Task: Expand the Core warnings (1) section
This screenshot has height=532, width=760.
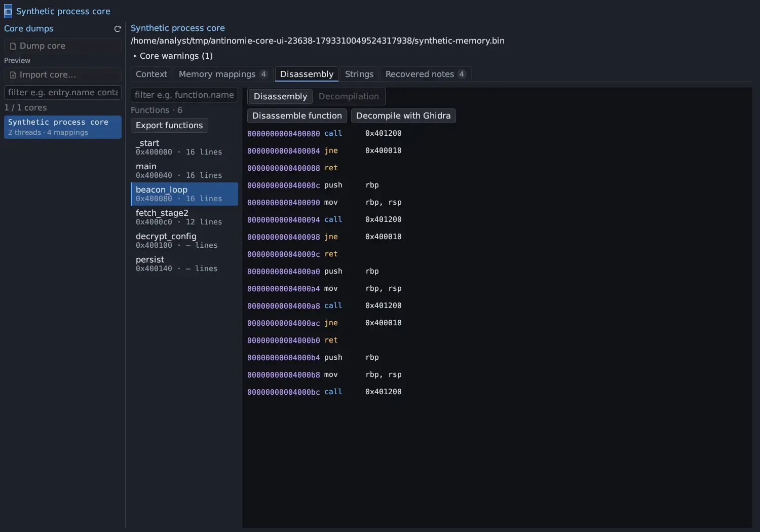Action: point(173,56)
